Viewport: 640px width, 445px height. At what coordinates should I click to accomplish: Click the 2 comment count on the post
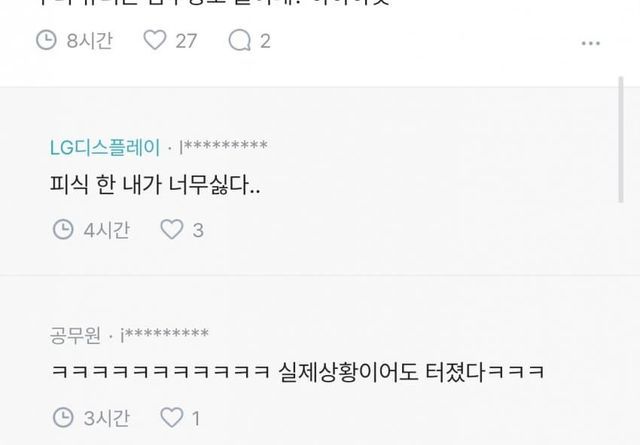point(265,41)
